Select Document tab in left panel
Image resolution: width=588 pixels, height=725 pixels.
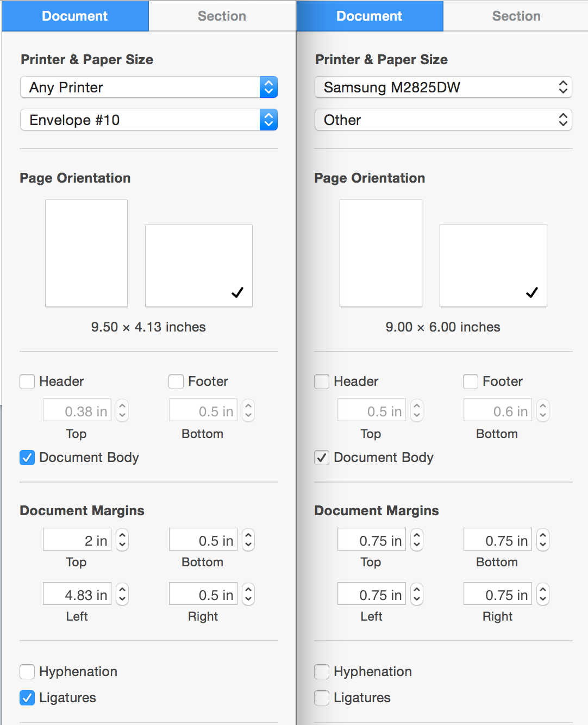[x=75, y=16]
